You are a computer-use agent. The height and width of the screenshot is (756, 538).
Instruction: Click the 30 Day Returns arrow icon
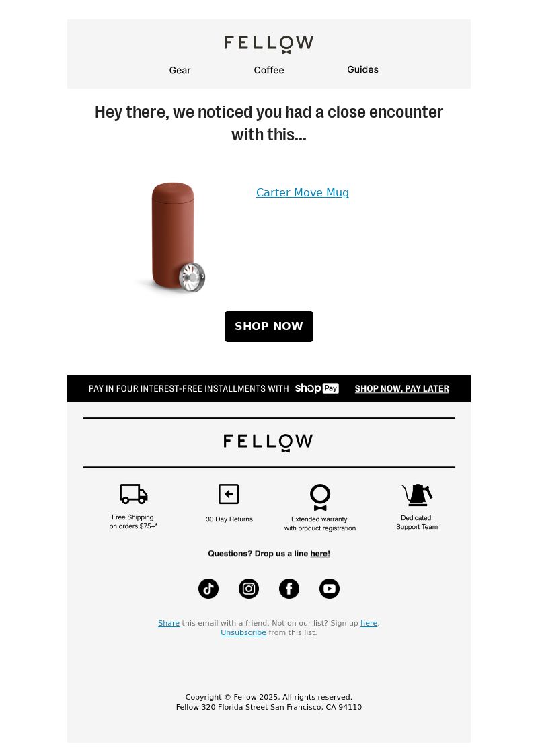coord(229,494)
